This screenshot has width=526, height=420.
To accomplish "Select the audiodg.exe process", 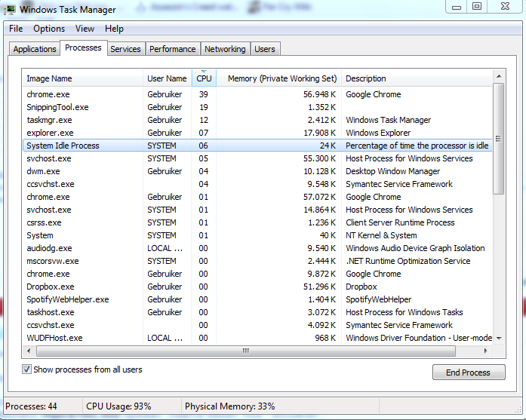I will point(257,248).
